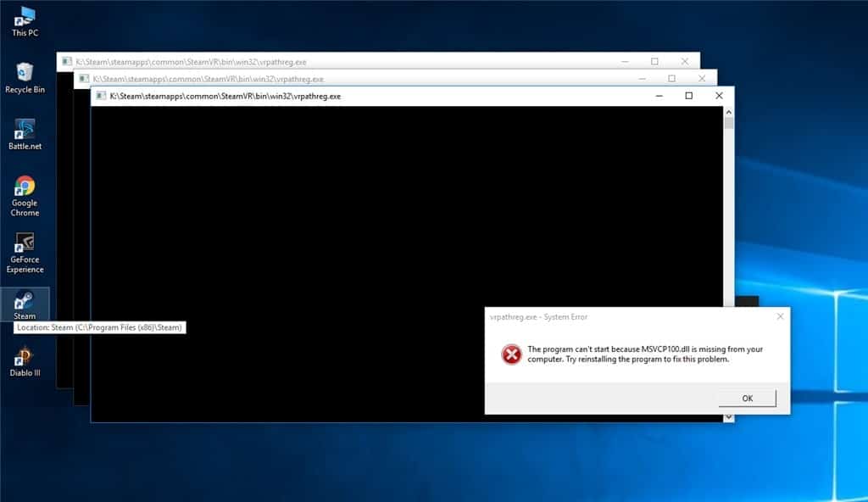Minimize the rear vrpathreg.exe console window
The image size is (868, 502).
(625, 62)
